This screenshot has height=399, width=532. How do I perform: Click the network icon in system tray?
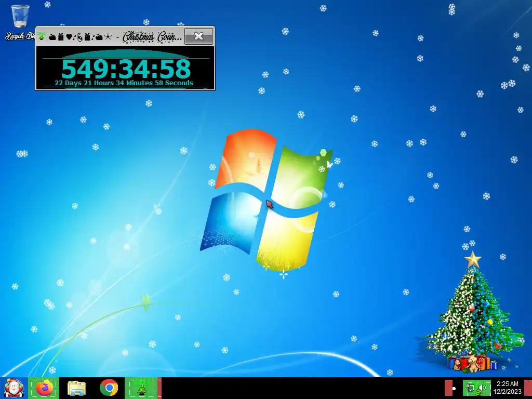click(470, 388)
